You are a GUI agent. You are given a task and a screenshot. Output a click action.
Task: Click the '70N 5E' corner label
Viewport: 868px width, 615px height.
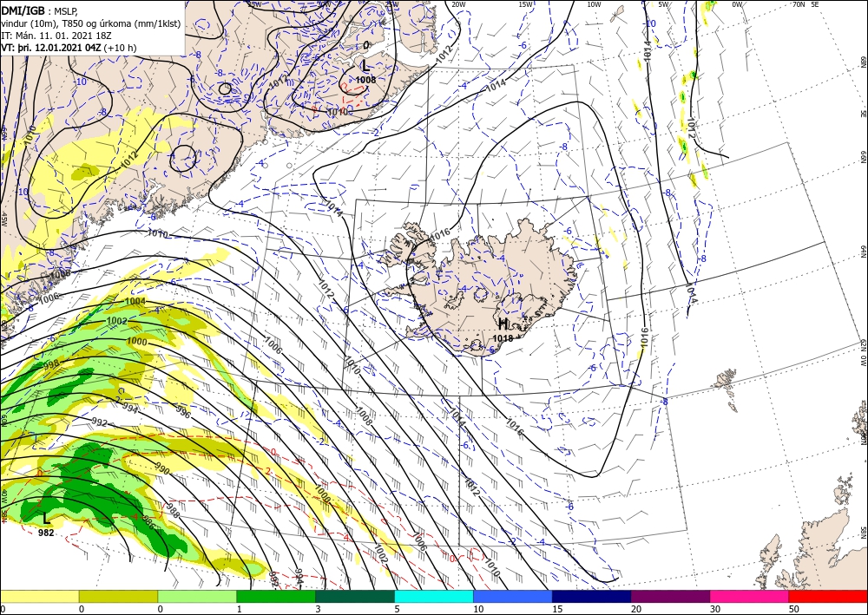click(806, 4)
